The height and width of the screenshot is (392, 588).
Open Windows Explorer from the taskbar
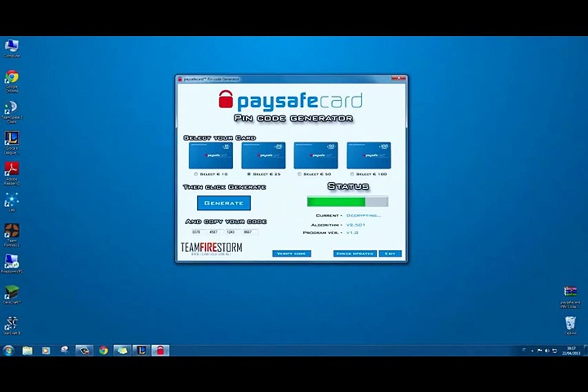point(27,351)
